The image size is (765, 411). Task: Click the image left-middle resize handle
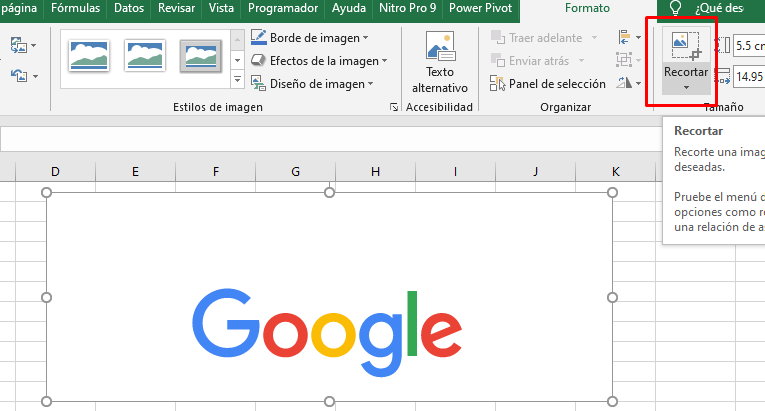pyautogui.click(x=46, y=297)
